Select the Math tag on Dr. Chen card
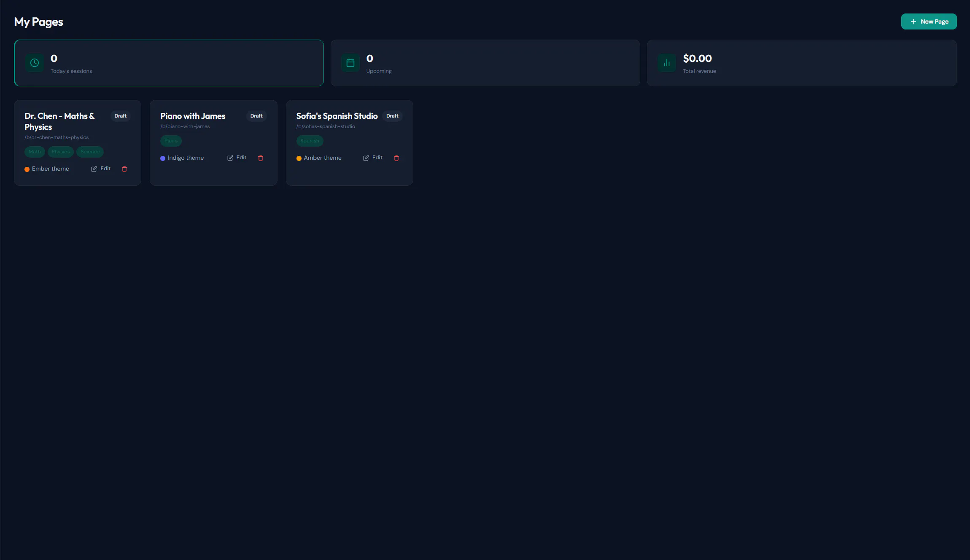This screenshot has height=560, width=970. [x=35, y=152]
